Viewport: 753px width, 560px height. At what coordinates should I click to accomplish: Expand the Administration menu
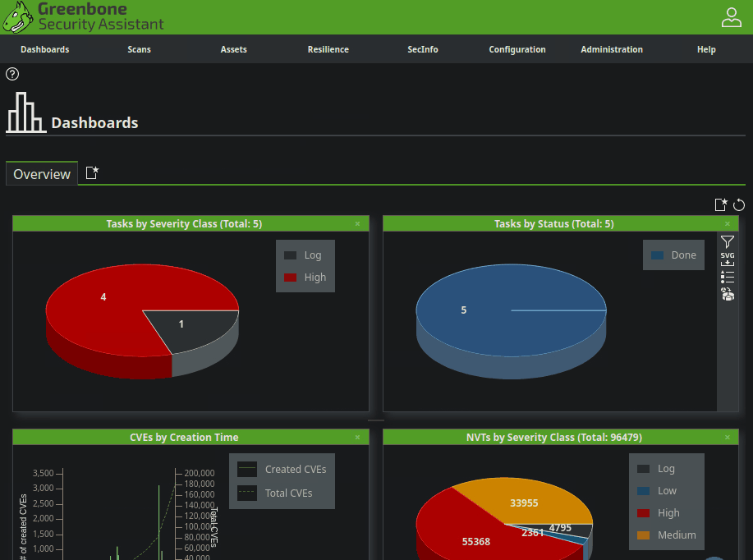click(612, 49)
